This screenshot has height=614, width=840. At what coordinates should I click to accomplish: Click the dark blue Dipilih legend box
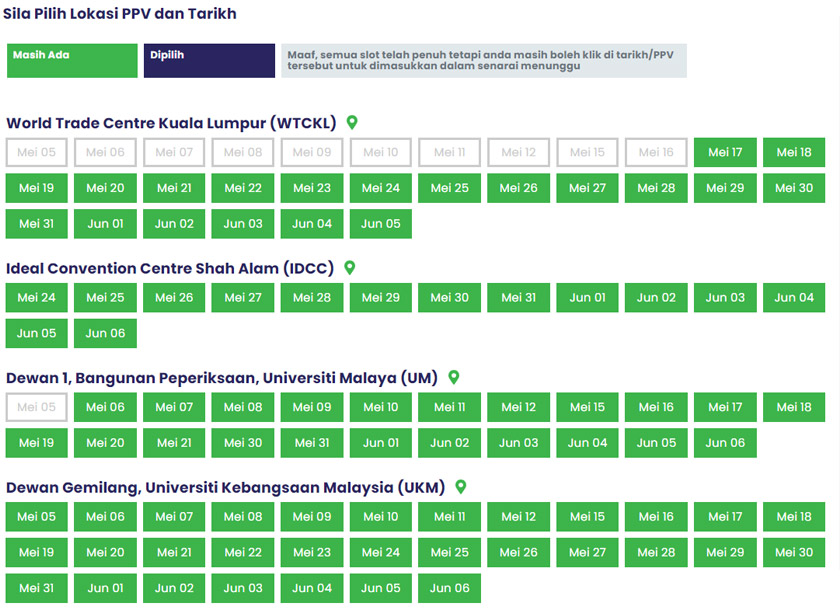click(x=209, y=61)
